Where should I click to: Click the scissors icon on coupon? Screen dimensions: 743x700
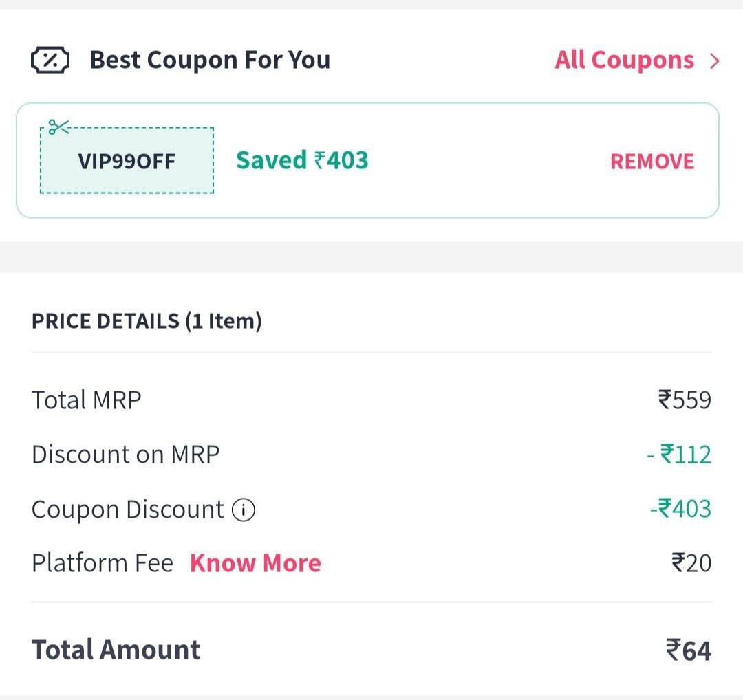58,127
